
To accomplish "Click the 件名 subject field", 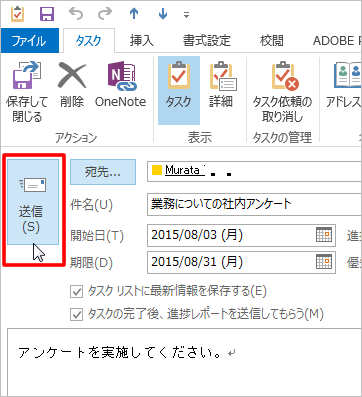I will [254, 204].
